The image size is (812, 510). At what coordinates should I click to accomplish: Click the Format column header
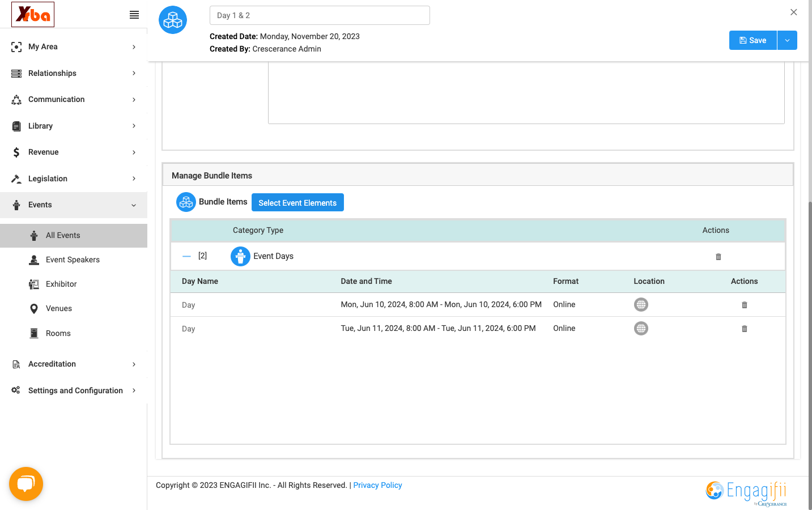[x=566, y=281]
